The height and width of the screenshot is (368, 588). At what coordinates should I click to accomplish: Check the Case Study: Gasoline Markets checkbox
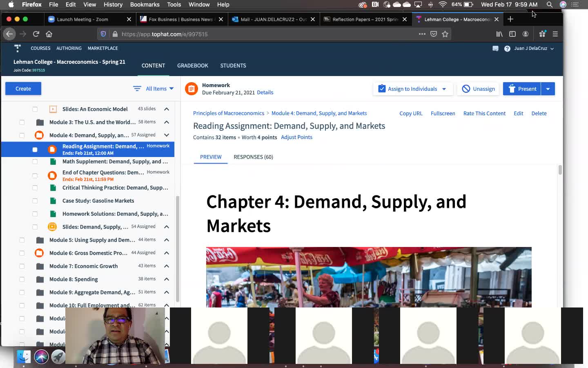point(35,201)
